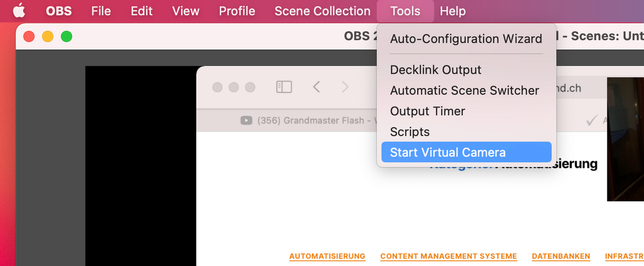This screenshot has height=266, width=644.
Task: Click the green OBS fullscreen button
Action: click(x=66, y=36)
